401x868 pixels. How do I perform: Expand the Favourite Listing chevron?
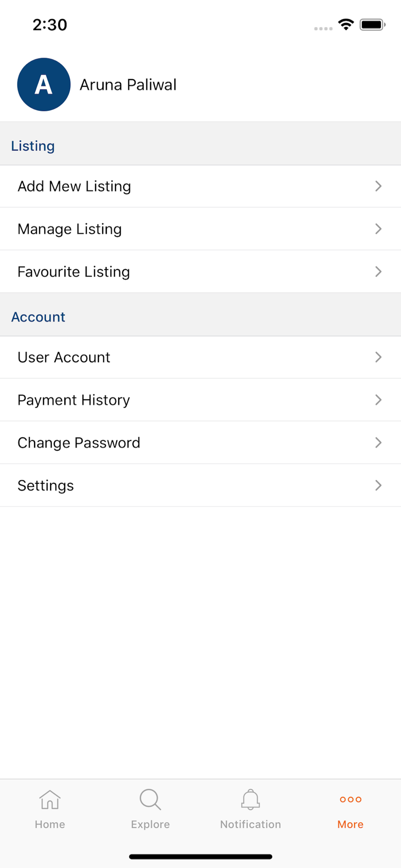point(378,272)
